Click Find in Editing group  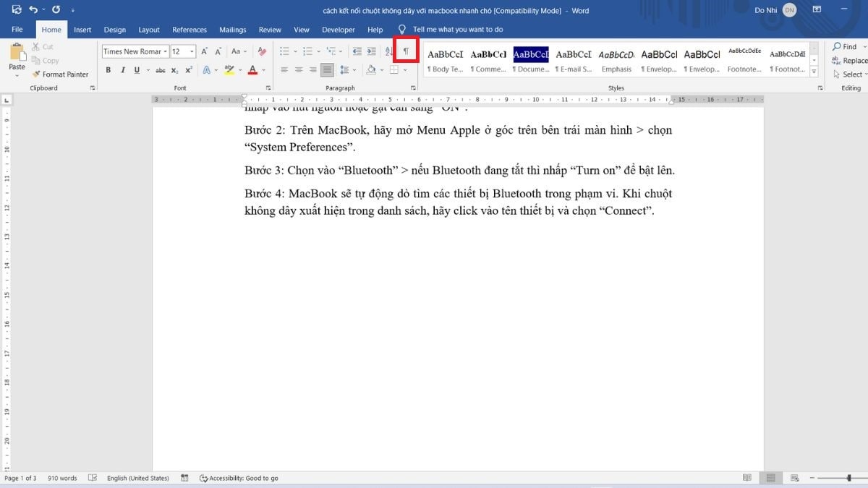click(x=843, y=47)
